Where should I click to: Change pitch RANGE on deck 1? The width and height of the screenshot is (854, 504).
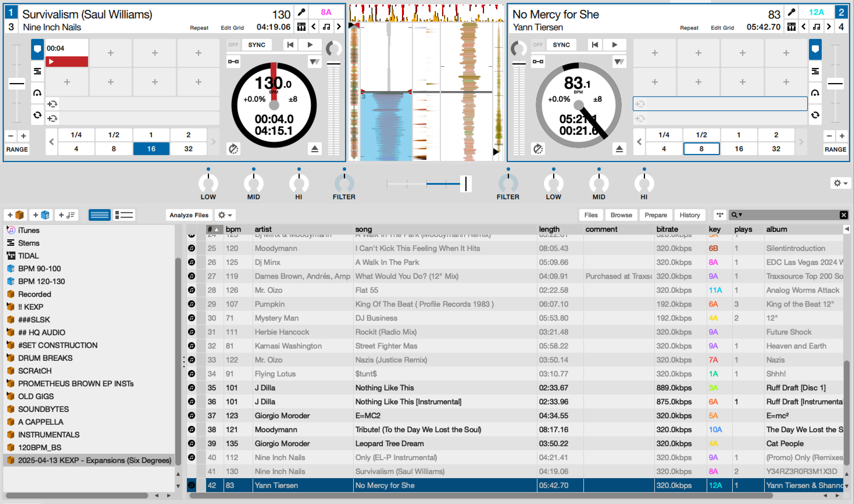[x=17, y=149]
